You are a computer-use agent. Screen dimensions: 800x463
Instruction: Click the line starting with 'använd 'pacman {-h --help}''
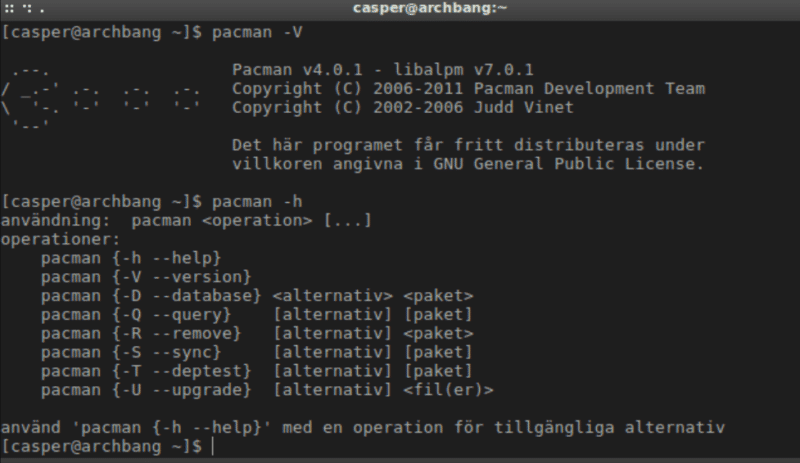click(x=363, y=427)
